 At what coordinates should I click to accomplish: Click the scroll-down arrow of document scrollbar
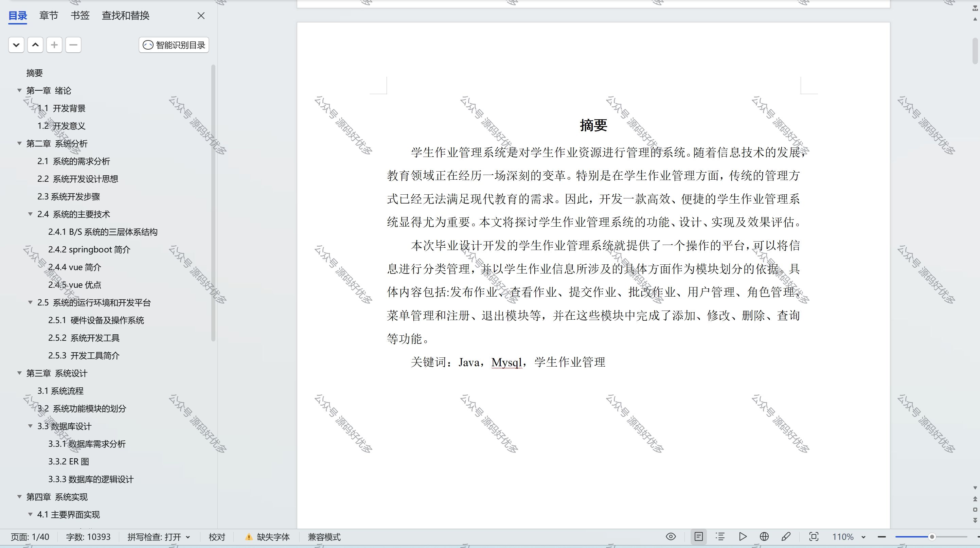(975, 488)
